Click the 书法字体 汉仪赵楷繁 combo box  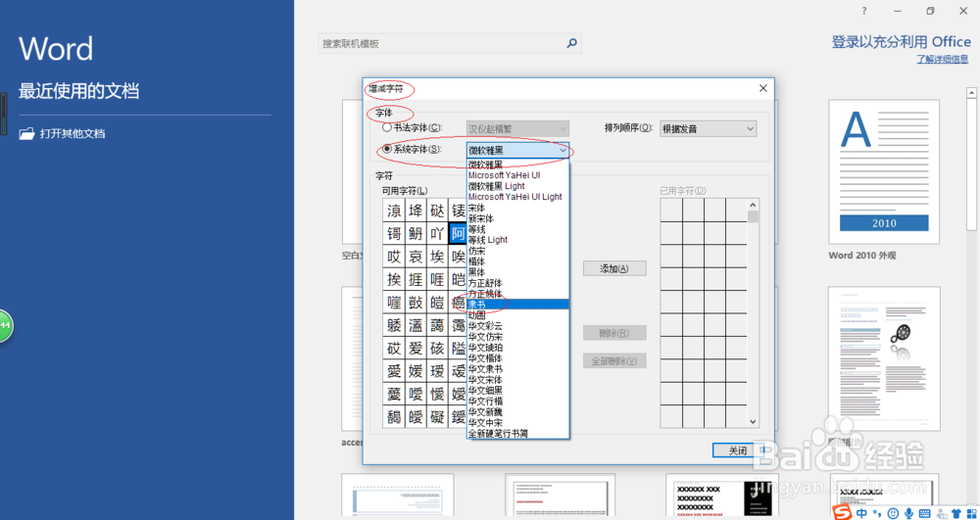point(517,129)
